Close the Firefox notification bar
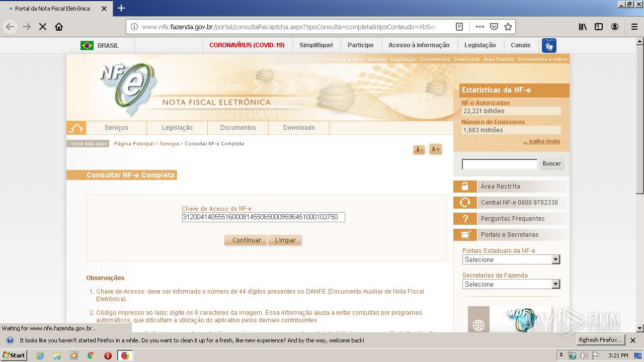 (633, 340)
